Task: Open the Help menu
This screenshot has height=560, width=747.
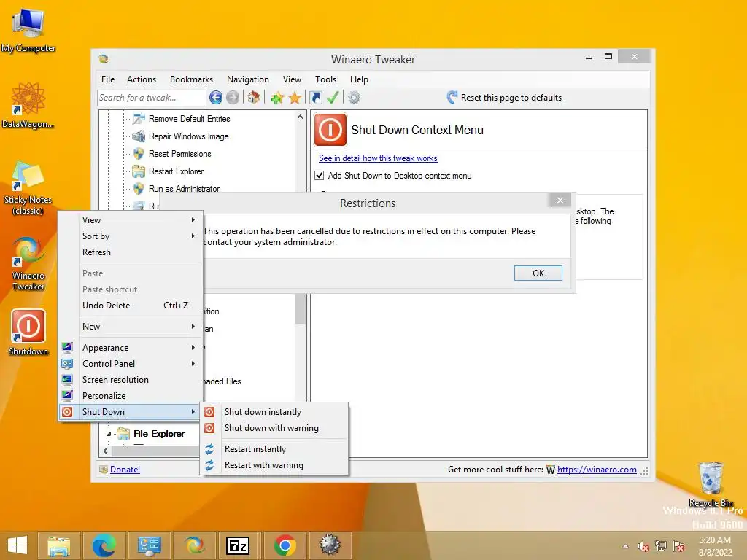Action: [x=359, y=79]
